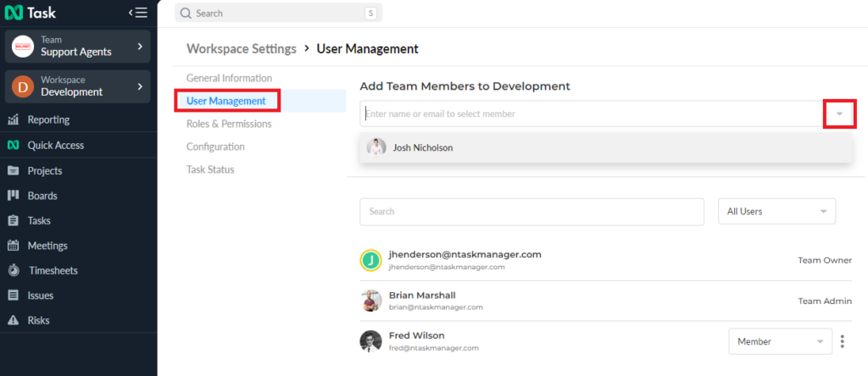868x376 pixels.
Task: Open the General Information settings tab
Action: click(x=229, y=78)
